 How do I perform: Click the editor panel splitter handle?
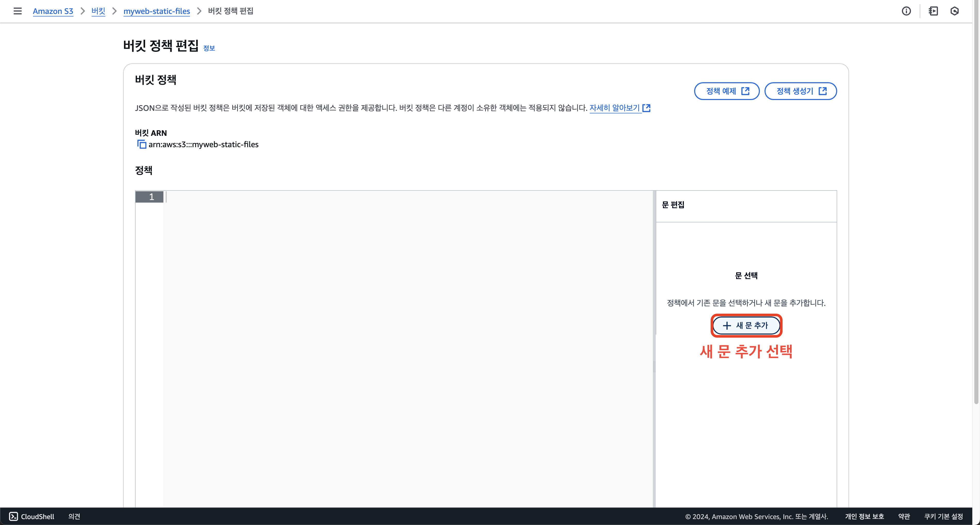click(x=654, y=367)
